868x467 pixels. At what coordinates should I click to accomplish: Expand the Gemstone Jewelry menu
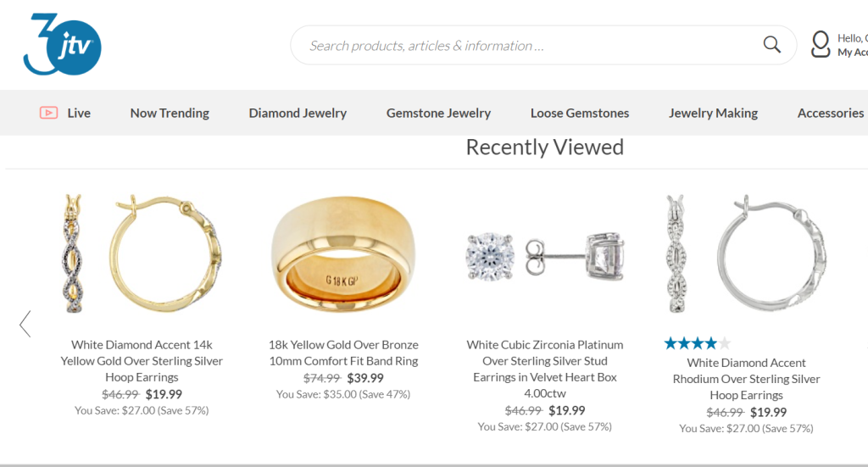[438, 113]
